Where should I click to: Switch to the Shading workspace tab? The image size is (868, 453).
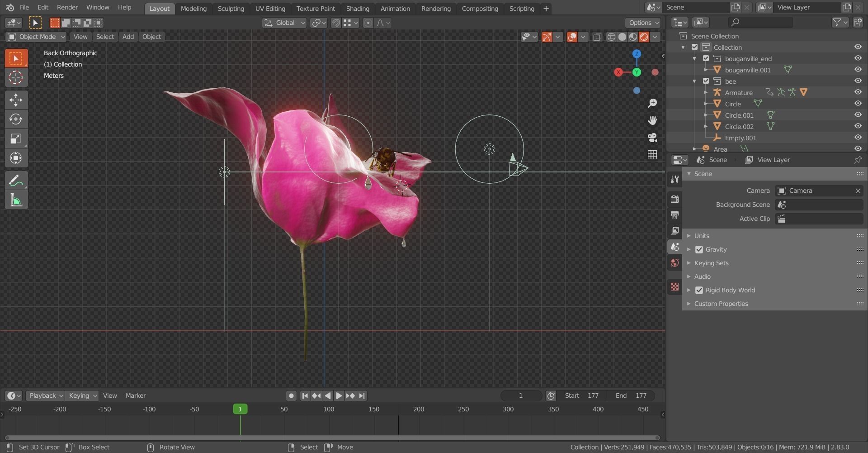(x=358, y=8)
